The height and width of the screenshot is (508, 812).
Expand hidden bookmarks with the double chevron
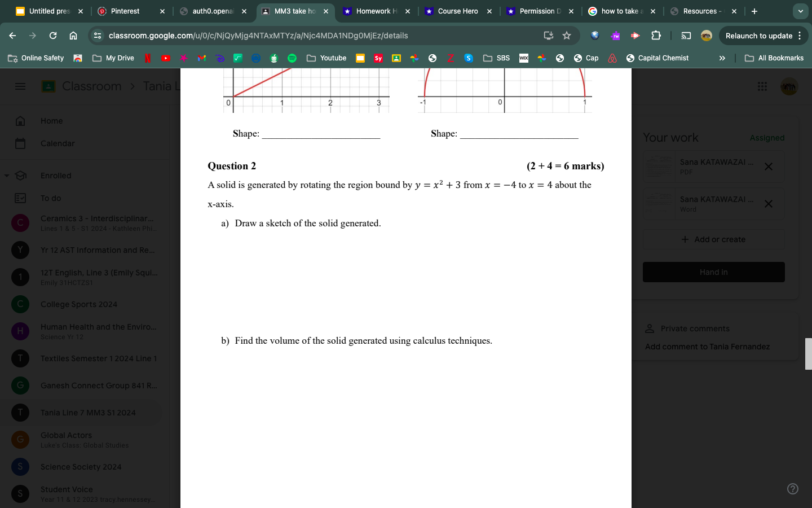722,58
